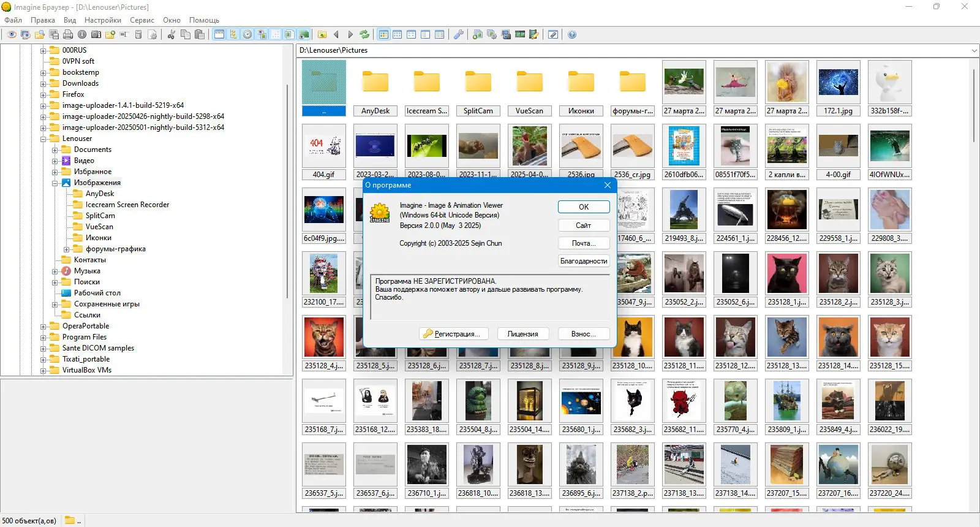Select the 172.1.jpg thumbnail
Viewport: 980px width, 527px height.
[839, 89]
